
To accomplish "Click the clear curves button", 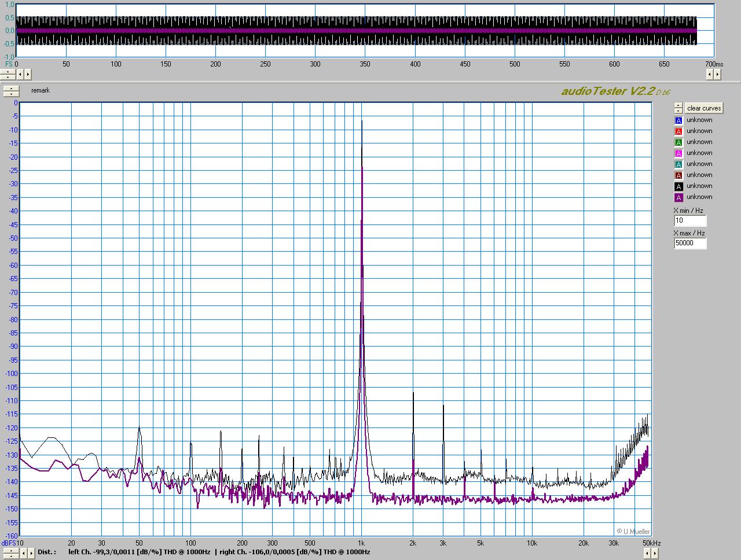I will point(704,108).
